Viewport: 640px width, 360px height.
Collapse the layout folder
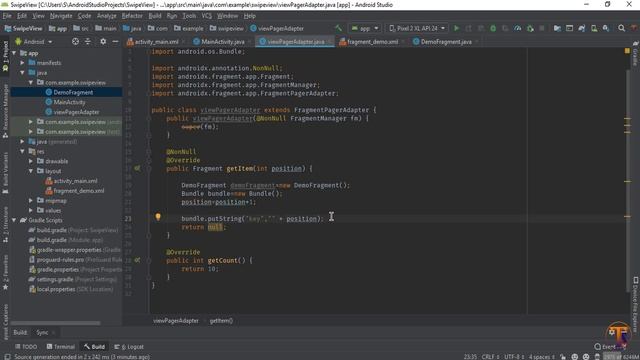coord(31,171)
